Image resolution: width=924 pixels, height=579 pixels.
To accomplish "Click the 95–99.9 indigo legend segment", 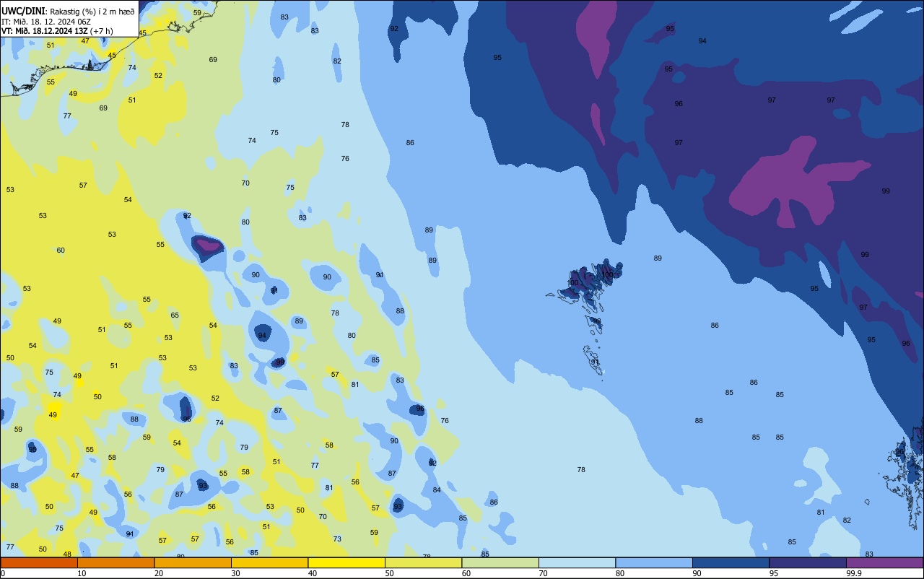I will [x=808, y=562].
